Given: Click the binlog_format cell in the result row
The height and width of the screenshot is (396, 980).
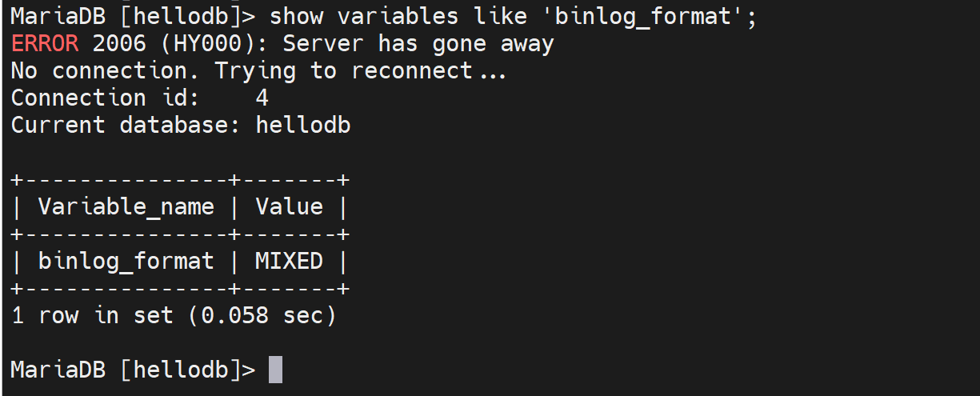Looking at the screenshot, I should pyautogui.click(x=126, y=261).
